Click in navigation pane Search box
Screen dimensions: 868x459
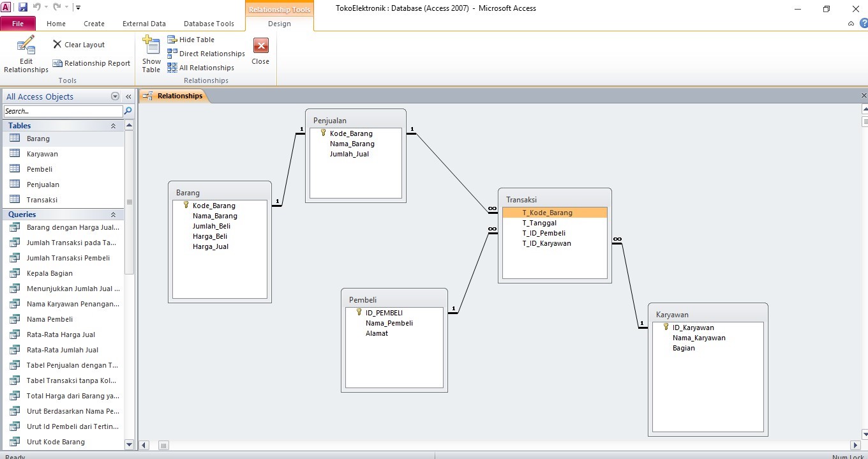point(63,111)
